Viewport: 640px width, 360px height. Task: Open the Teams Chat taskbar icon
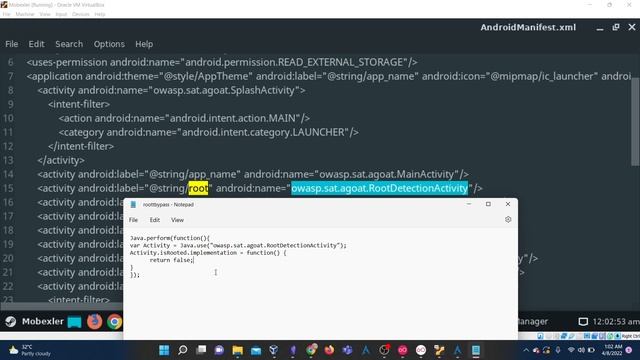pos(219,350)
